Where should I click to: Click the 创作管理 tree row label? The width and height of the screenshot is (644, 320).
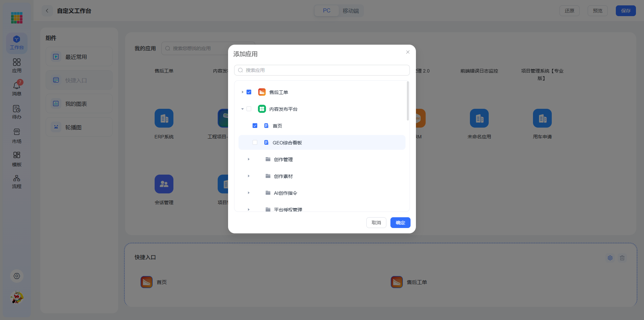283,159
